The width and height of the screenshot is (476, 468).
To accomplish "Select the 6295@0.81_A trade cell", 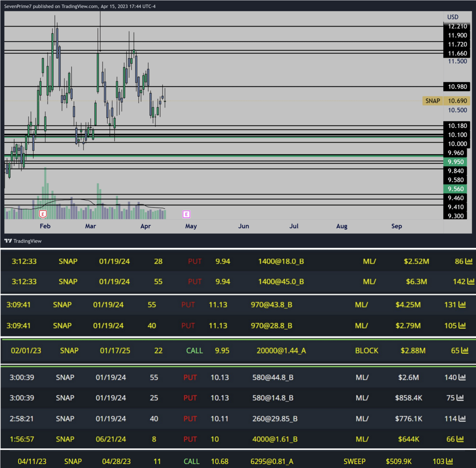I will pyautogui.click(x=272, y=461).
